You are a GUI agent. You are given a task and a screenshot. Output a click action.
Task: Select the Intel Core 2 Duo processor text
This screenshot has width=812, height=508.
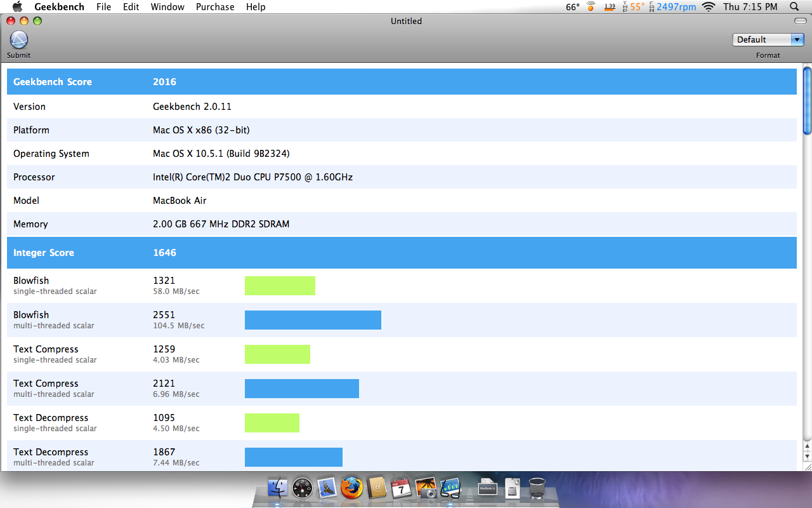pos(252,177)
